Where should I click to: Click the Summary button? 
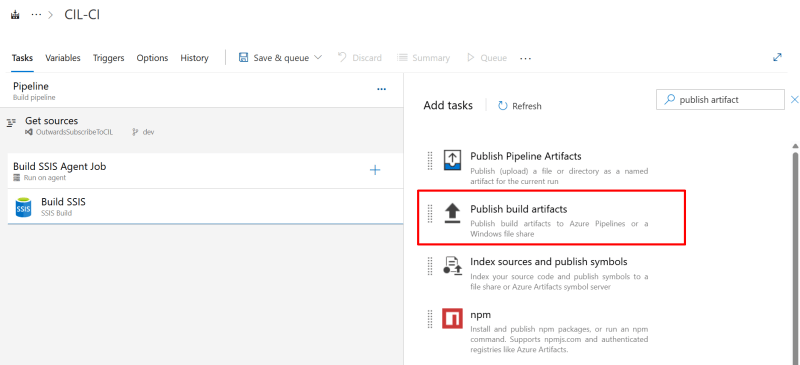coord(423,58)
